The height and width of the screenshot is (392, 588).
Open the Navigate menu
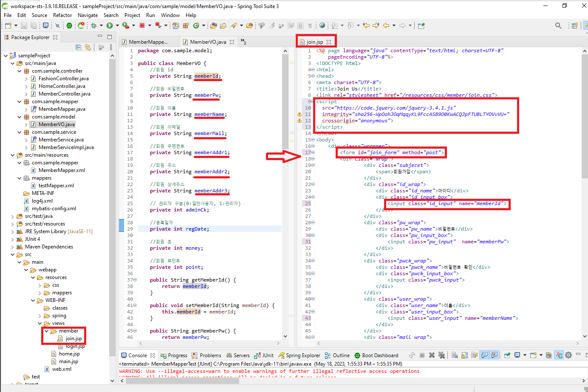tap(88, 15)
